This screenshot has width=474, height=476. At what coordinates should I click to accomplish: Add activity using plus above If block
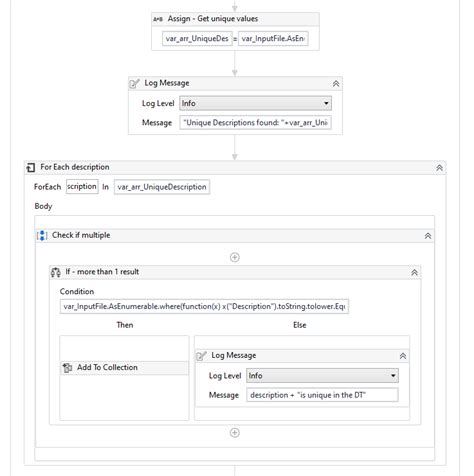pos(235,257)
